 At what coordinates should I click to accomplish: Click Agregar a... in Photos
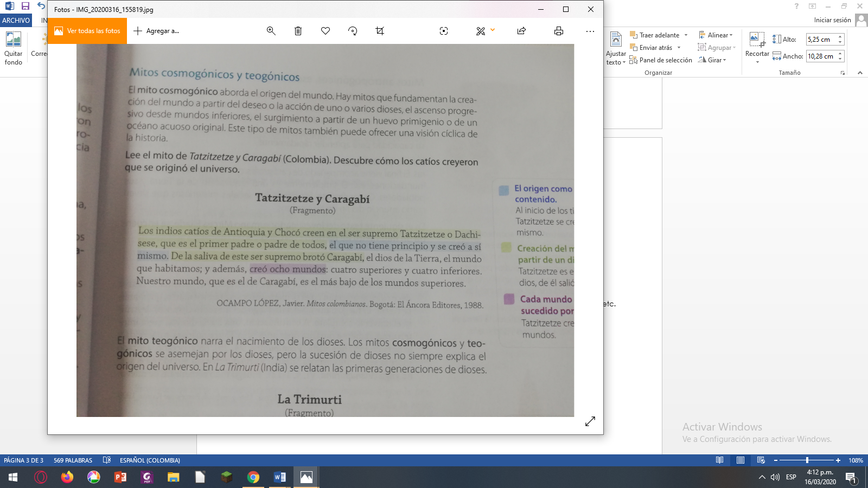tap(156, 31)
